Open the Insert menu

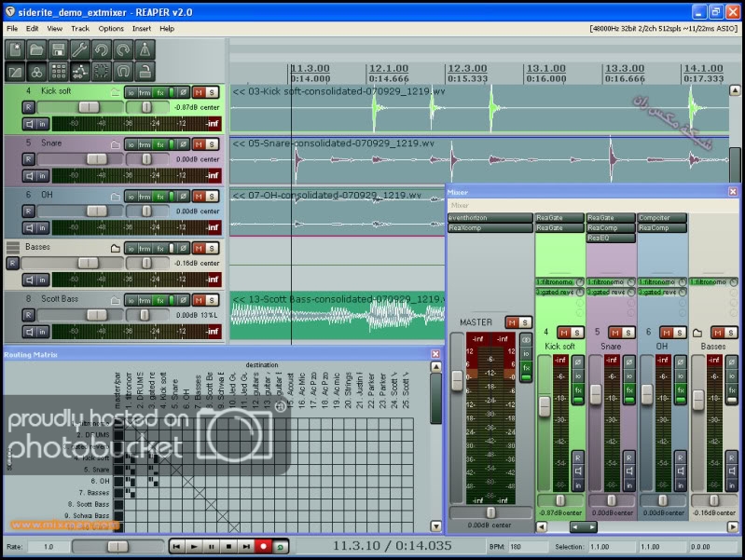[x=142, y=29]
